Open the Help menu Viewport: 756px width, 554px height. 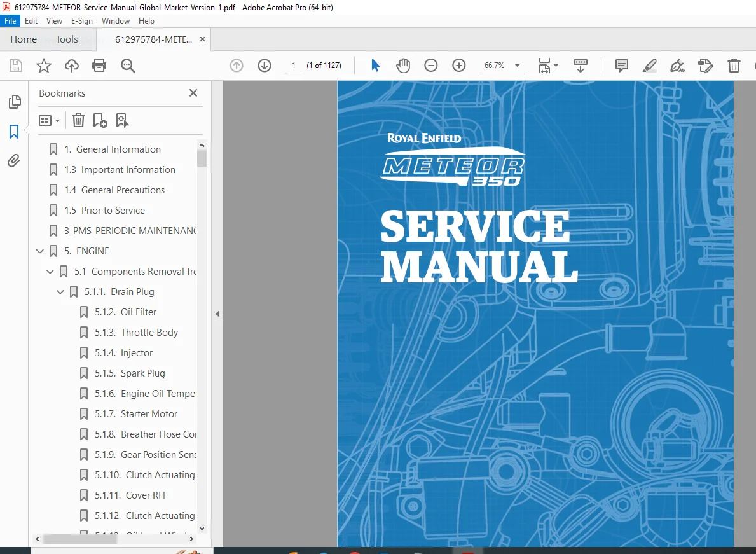coord(147,21)
